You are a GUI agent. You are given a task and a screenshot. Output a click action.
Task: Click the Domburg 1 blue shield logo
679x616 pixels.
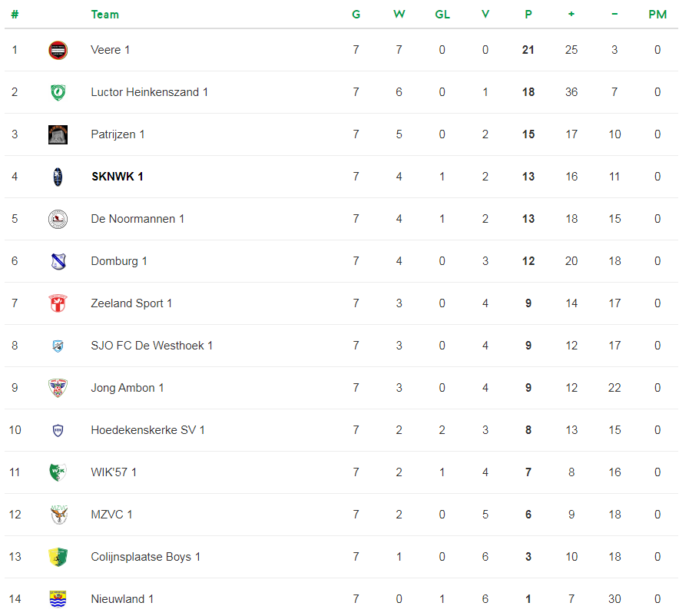click(x=58, y=261)
